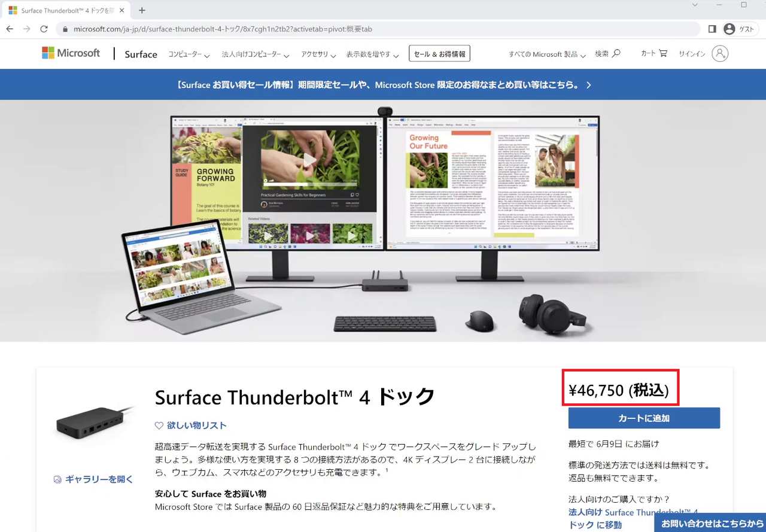
Task: Expand the コンピューター dropdown menu
Action: [x=189, y=54]
